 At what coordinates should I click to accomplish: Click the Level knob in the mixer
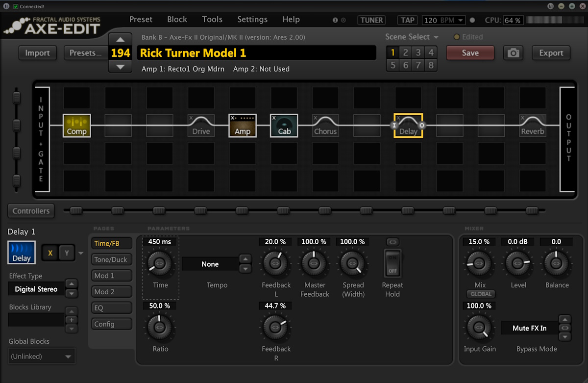coord(518,263)
